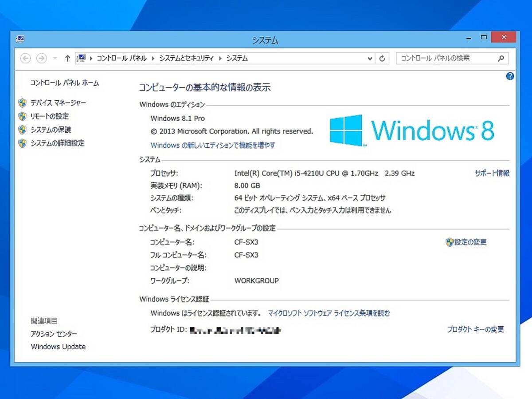
Task: Click shield icon beside デバイス マネージャー
Action: pos(23,103)
